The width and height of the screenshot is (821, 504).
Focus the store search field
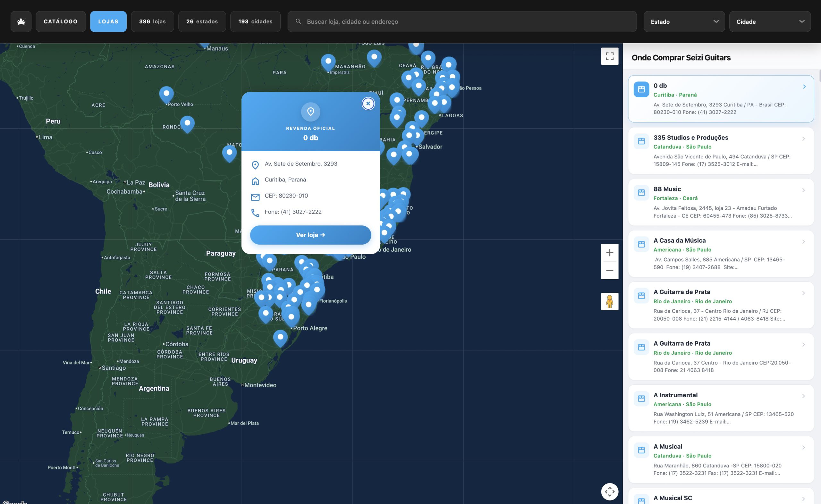tap(462, 22)
